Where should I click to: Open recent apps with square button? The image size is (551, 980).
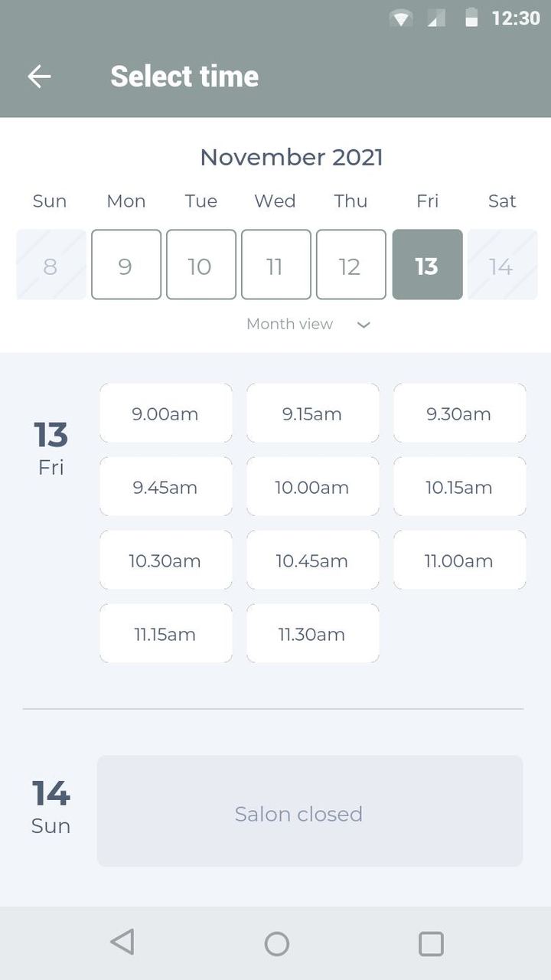[x=431, y=943]
